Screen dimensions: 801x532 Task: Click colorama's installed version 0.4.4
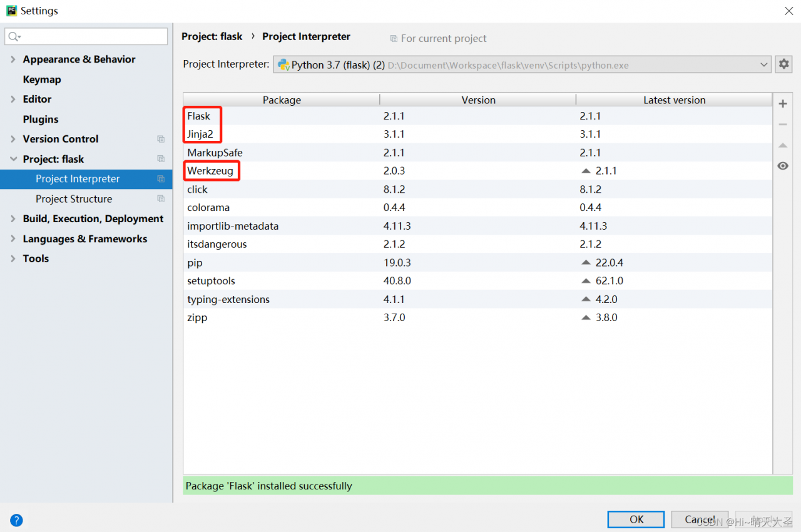pyautogui.click(x=394, y=208)
